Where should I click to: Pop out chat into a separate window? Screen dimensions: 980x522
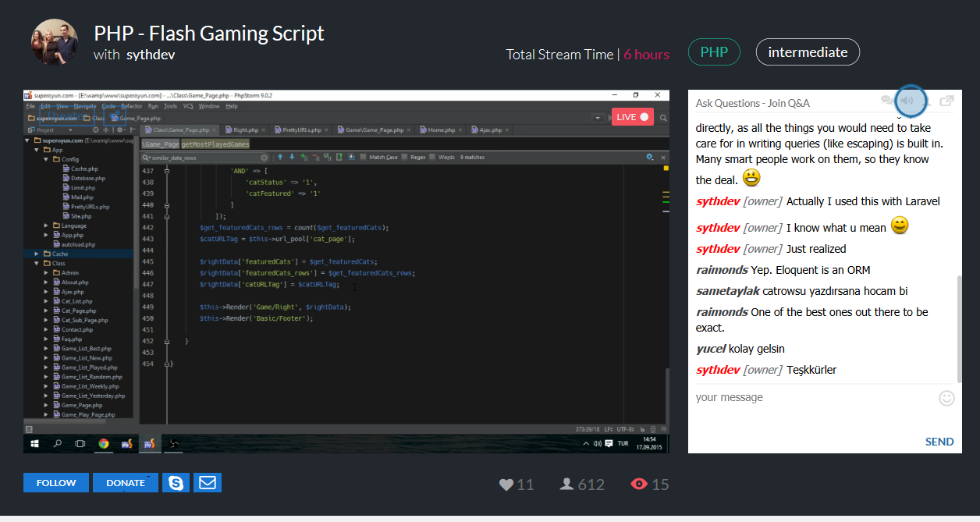click(946, 101)
